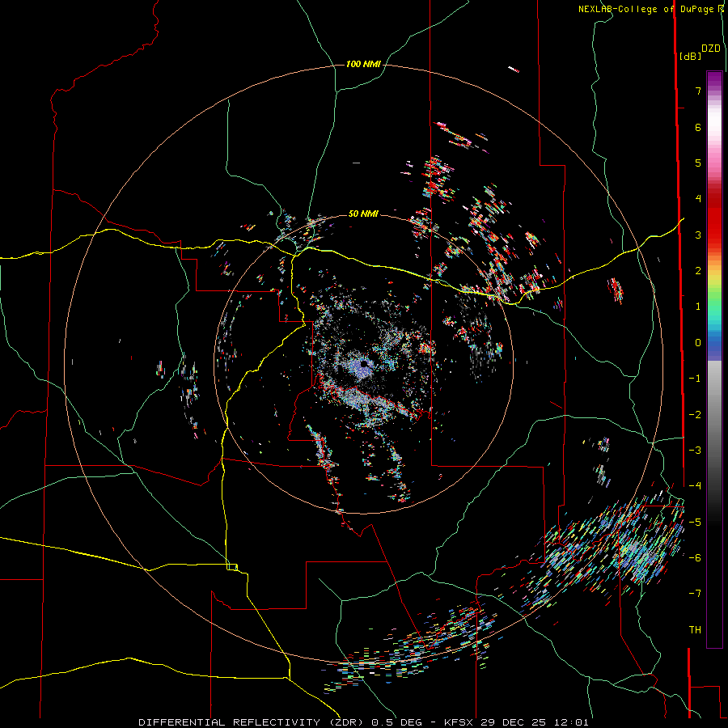Click the radar site center dot
Image resolution: width=728 pixels, height=728 pixels.
[365, 363]
